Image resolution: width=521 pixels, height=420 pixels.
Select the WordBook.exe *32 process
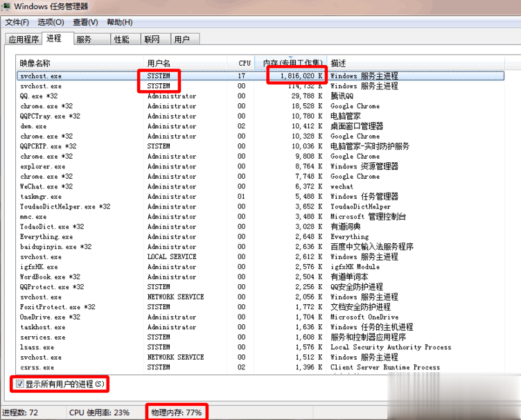coord(260,277)
